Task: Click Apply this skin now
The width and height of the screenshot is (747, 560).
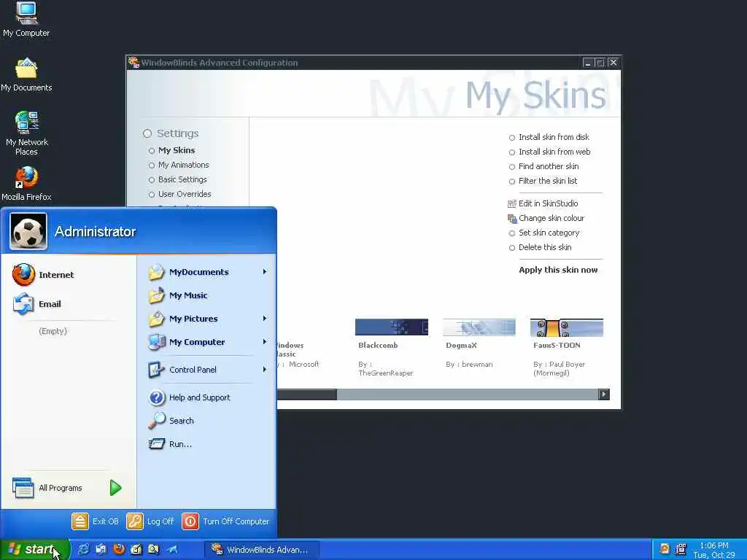Action: point(558,270)
